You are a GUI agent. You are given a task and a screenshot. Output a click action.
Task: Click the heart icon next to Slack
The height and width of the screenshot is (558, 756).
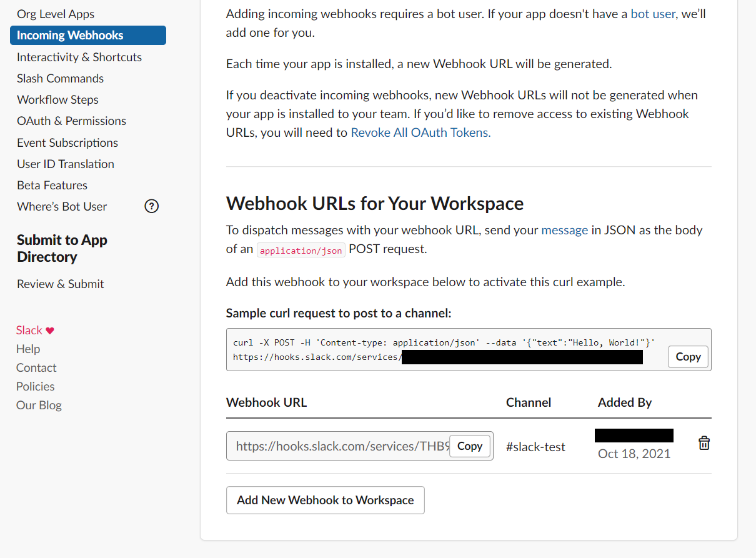[49, 329]
